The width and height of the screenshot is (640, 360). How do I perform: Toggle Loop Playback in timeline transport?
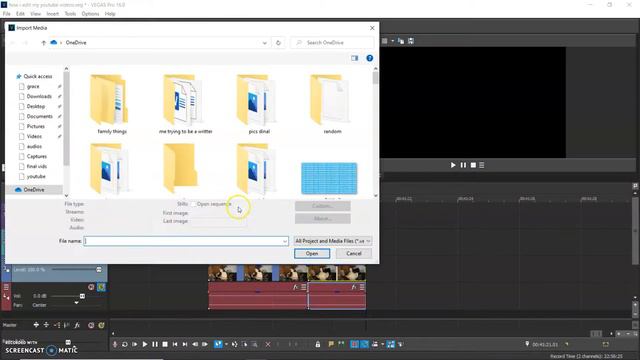(x=125, y=344)
